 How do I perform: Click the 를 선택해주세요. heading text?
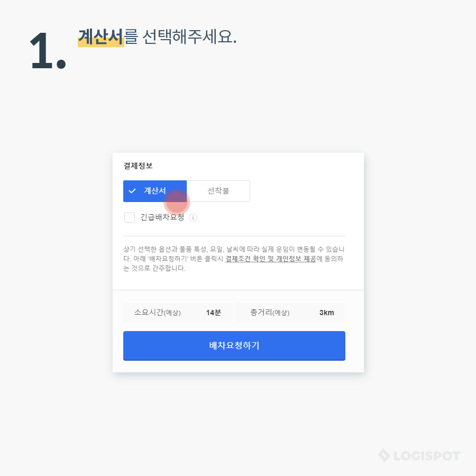pos(180,37)
